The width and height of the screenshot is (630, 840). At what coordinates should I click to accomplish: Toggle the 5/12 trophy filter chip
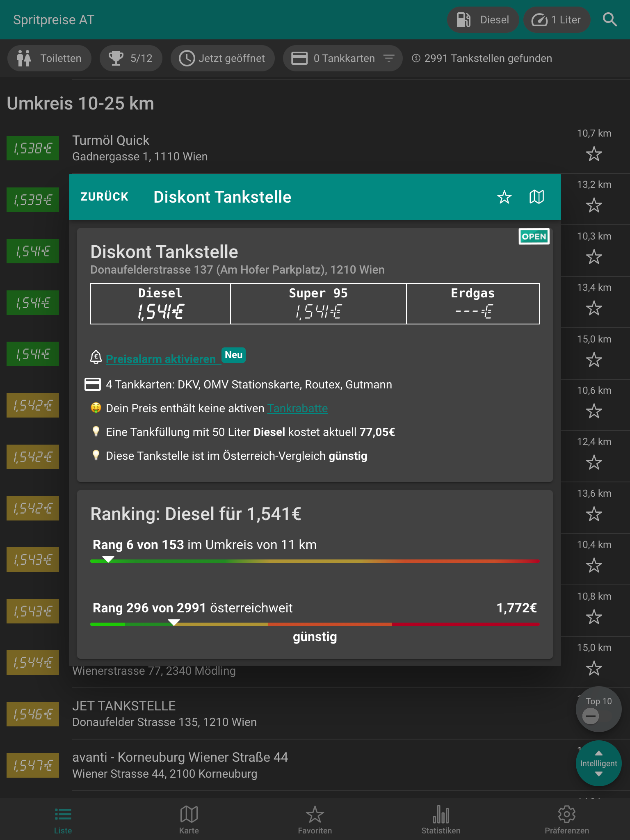click(x=131, y=58)
